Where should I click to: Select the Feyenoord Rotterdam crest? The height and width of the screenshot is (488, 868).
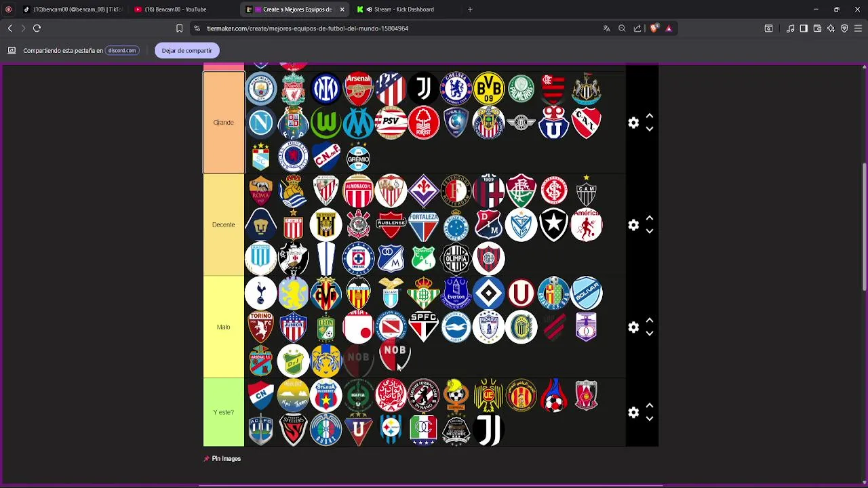456,191
